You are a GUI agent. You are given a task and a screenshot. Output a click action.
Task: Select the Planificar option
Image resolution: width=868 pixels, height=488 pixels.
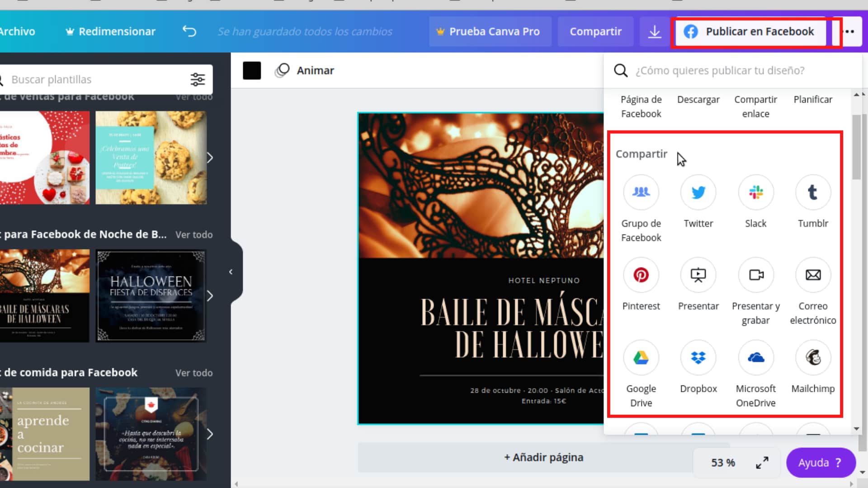tap(813, 99)
